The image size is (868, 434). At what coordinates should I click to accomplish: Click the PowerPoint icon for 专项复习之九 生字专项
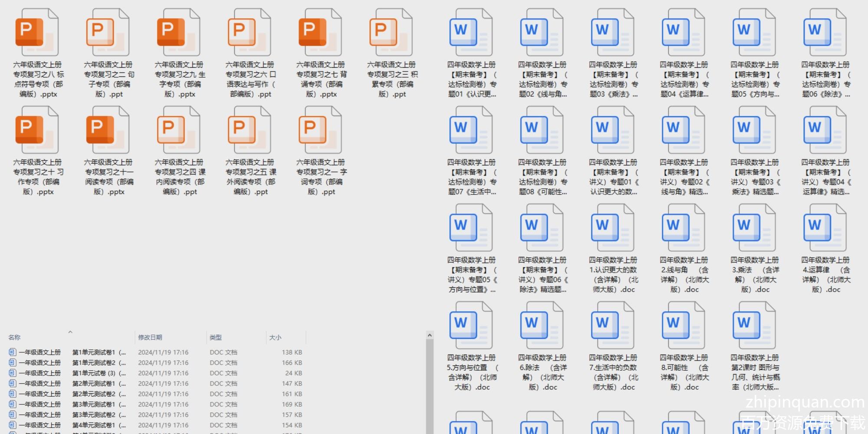pos(178,33)
